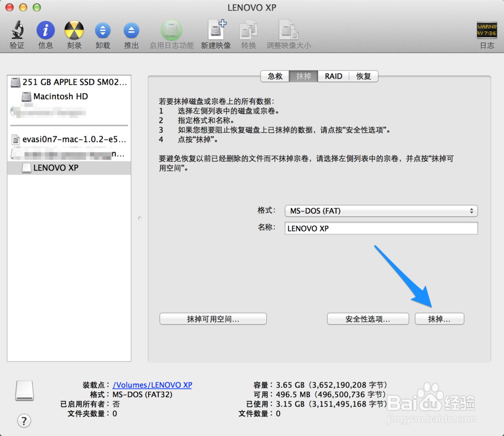Image resolution: width=504 pixels, height=436 pixels.
Task: Switch to the RAID tab
Action: tap(333, 77)
